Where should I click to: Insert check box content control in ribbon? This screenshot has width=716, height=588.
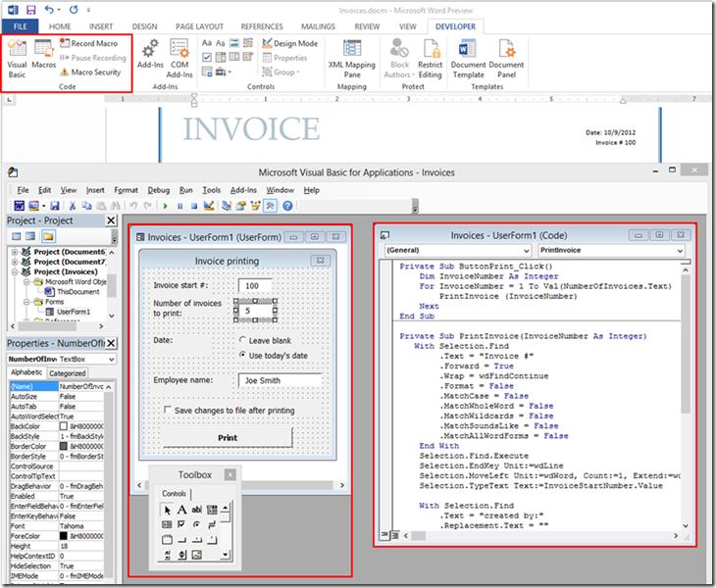[207, 58]
